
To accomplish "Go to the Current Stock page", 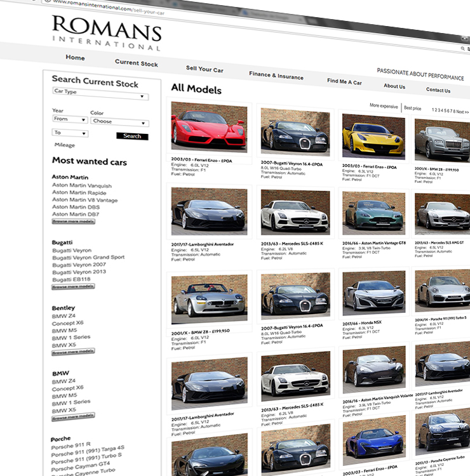I will tap(137, 63).
